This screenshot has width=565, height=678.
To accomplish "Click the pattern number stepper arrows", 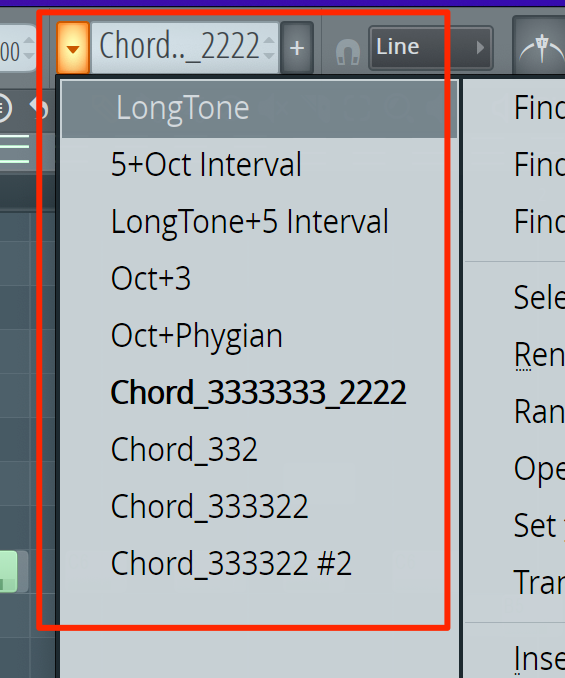I will coord(269,48).
